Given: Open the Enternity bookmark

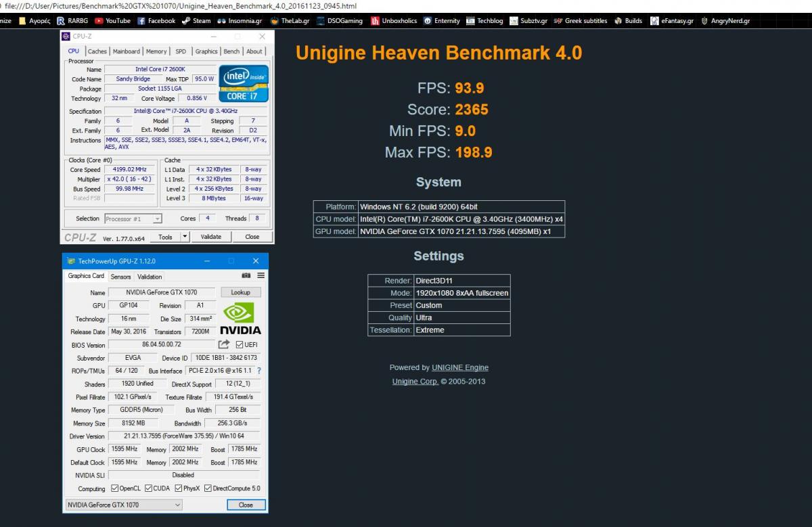Looking at the screenshot, I should point(442,21).
